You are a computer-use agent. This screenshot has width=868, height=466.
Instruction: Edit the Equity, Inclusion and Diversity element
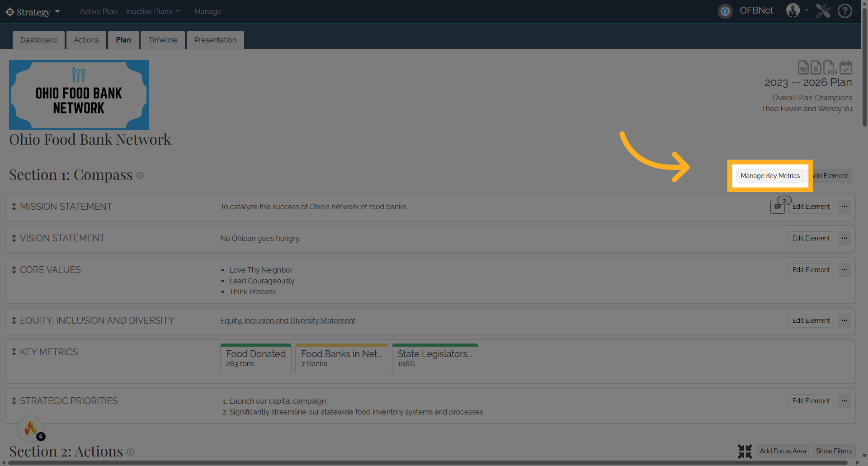(811, 320)
